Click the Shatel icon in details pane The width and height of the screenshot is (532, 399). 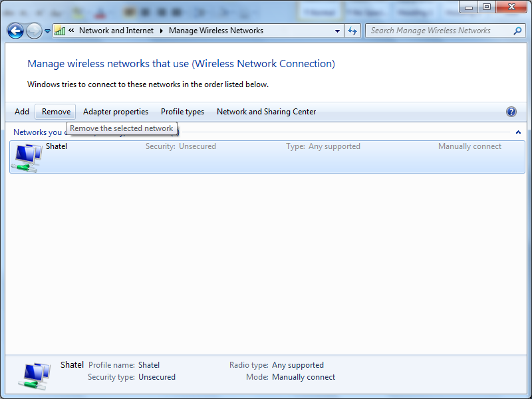click(33, 376)
